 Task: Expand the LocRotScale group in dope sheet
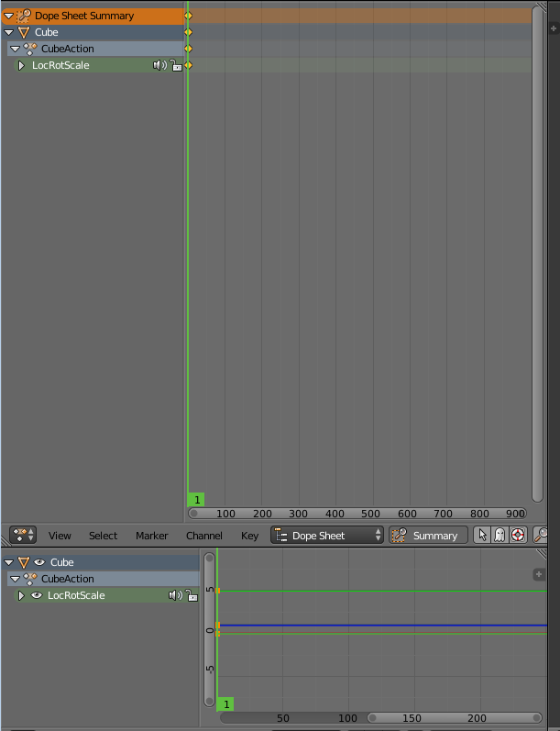click(21, 65)
